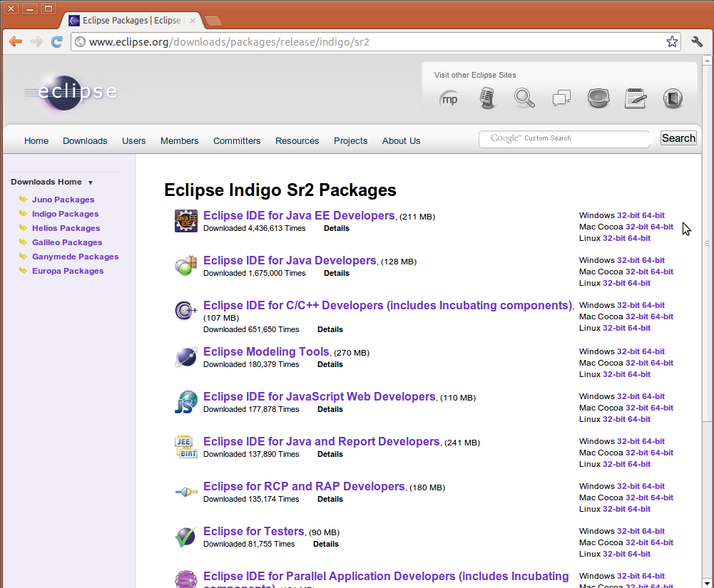This screenshot has height=588, width=714.
Task: Click the Testers checkmark package icon
Action: (185, 537)
